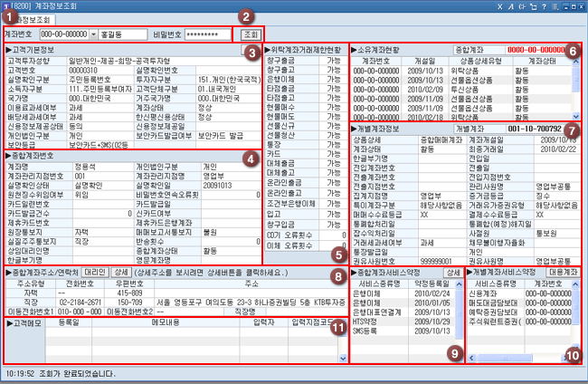Screen dimensions: 588x384
Task: Click the font size A icon in title bar
Action: 510,5
